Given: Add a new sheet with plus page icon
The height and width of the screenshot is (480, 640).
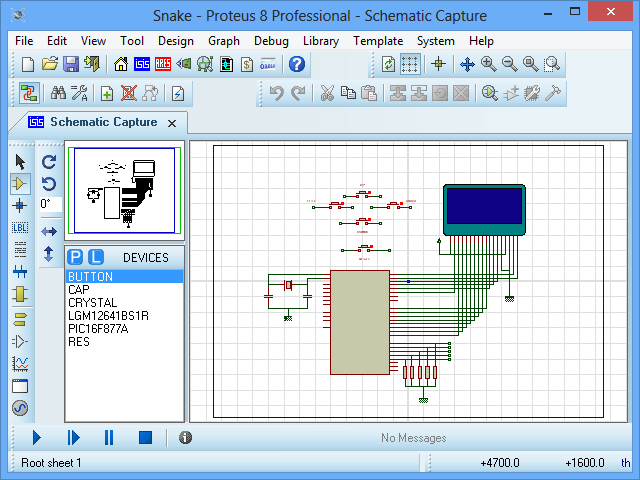Looking at the screenshot, I should 107,93.
